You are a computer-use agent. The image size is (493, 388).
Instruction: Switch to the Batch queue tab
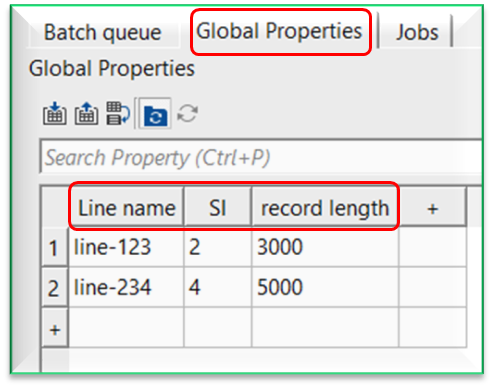(103, 33)
